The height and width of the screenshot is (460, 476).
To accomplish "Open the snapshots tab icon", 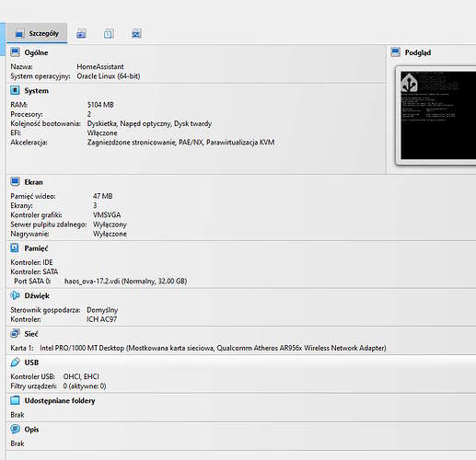I will [81, 33].
